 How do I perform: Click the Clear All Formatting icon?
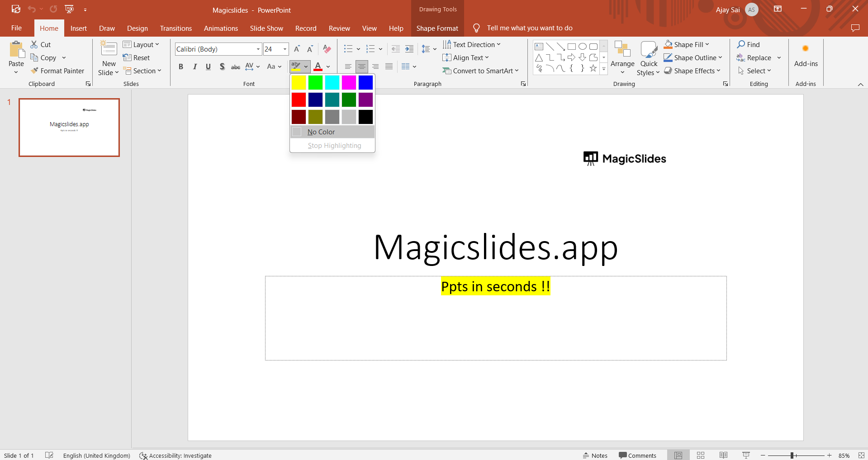pyautogui.click(x=327, y=49)
